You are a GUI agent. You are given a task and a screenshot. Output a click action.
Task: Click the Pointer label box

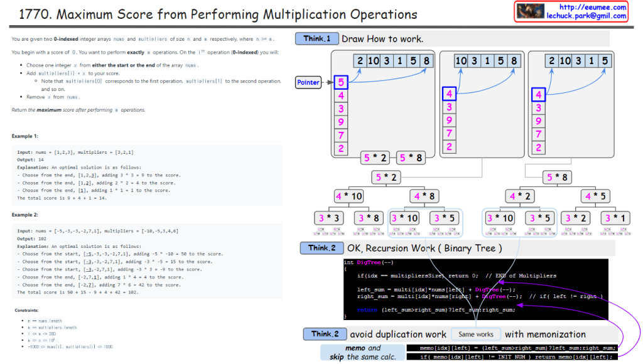(x=308, y=82)
